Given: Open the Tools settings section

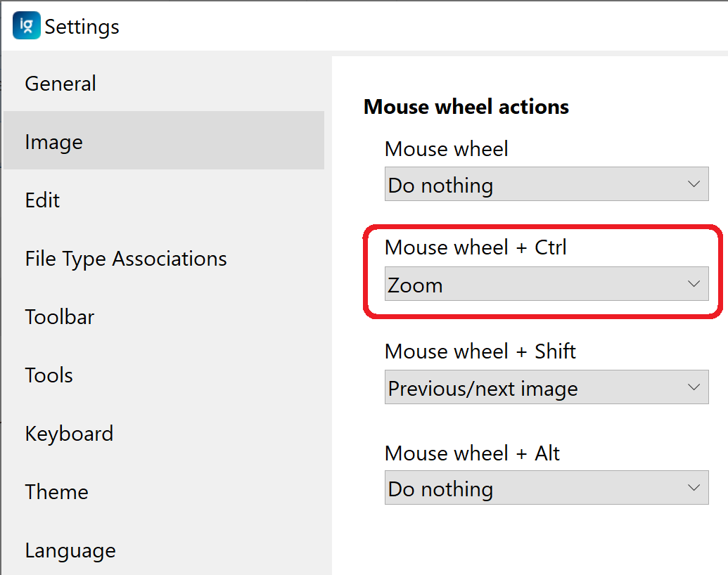Looking at the screenshot, I should [x=49, y=375].
